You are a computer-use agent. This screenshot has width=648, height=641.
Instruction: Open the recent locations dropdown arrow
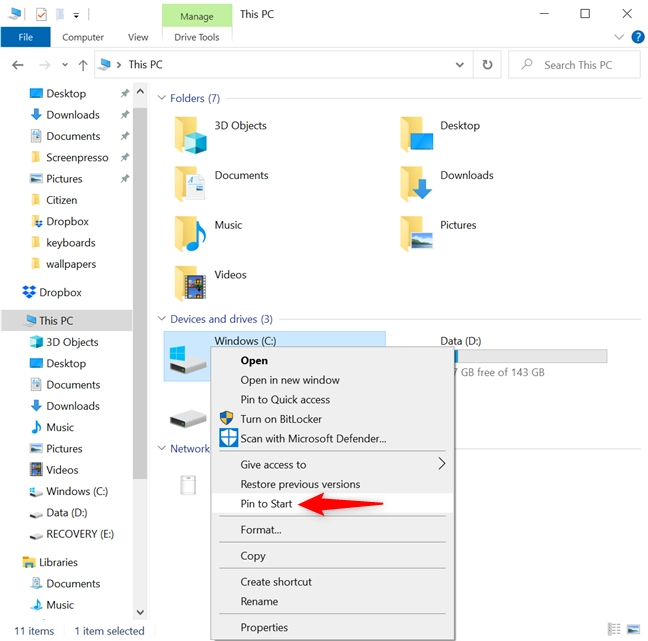(x=65, y=65)
